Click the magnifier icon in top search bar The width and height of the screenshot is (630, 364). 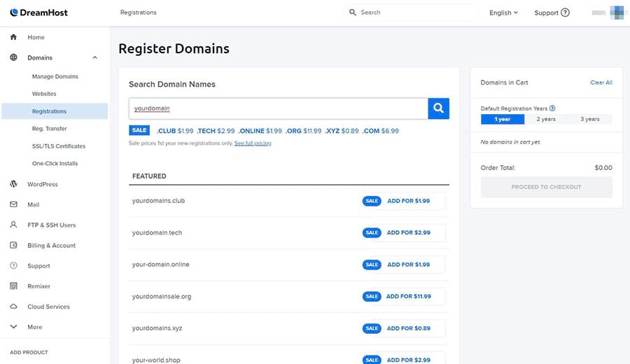click(x=352, y=13)
